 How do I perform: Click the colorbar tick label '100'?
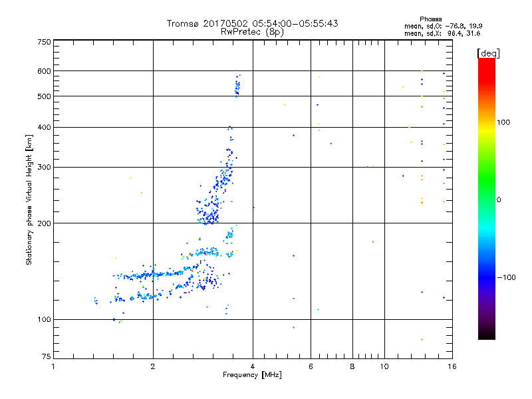[x=503, y=122]
